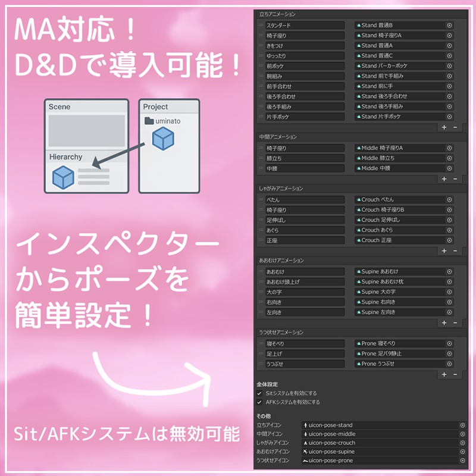
Task: Open object picker for Prone うつぶせ
Action: tap(449, 364)
